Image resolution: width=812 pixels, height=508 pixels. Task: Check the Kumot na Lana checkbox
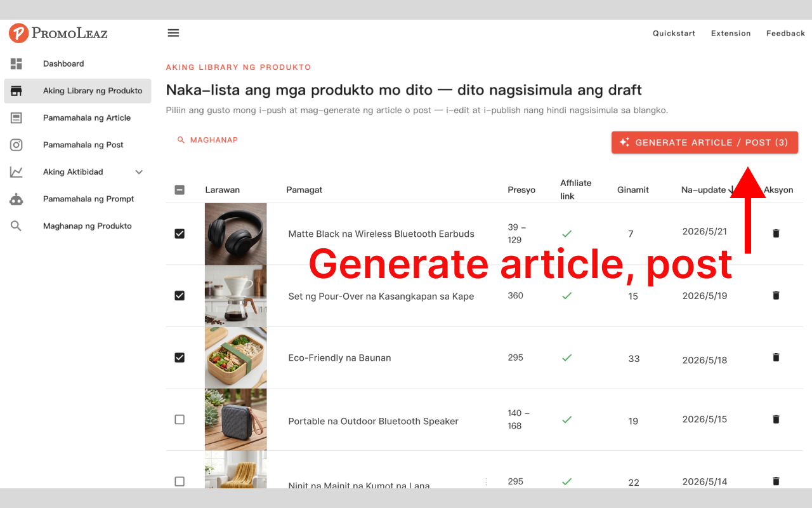(180, 481)
